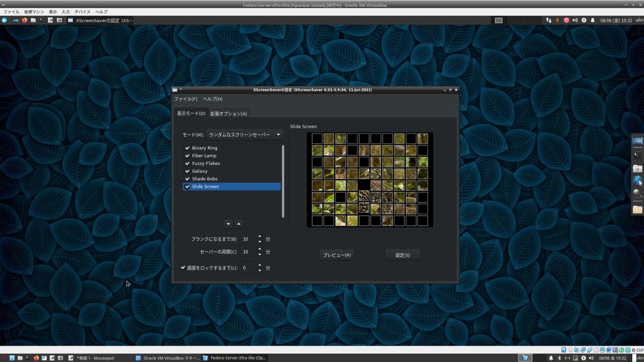Uncheck the Galaxy screensaver

click(x=187, y=171)
